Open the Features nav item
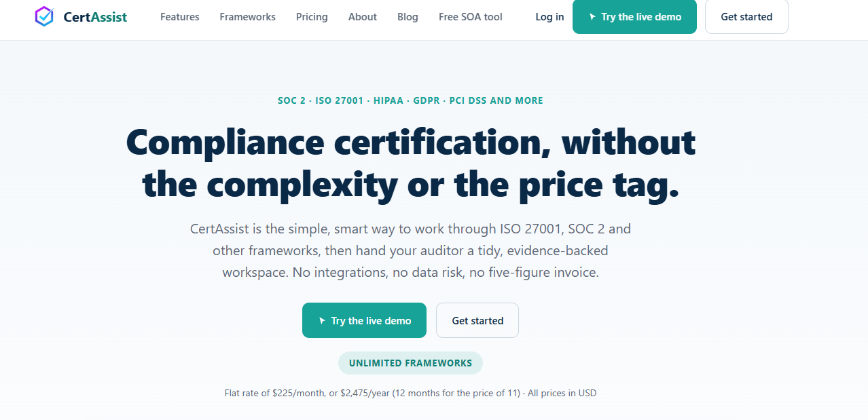The image size is (868, 420). click(180, 17)
